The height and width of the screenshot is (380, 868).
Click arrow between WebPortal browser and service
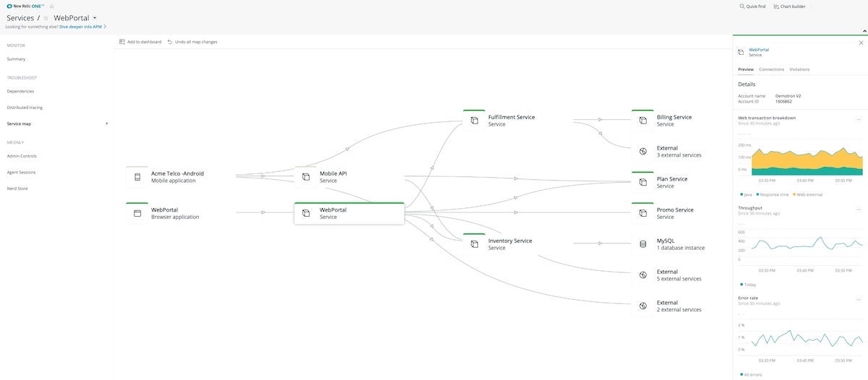point(263,212)
